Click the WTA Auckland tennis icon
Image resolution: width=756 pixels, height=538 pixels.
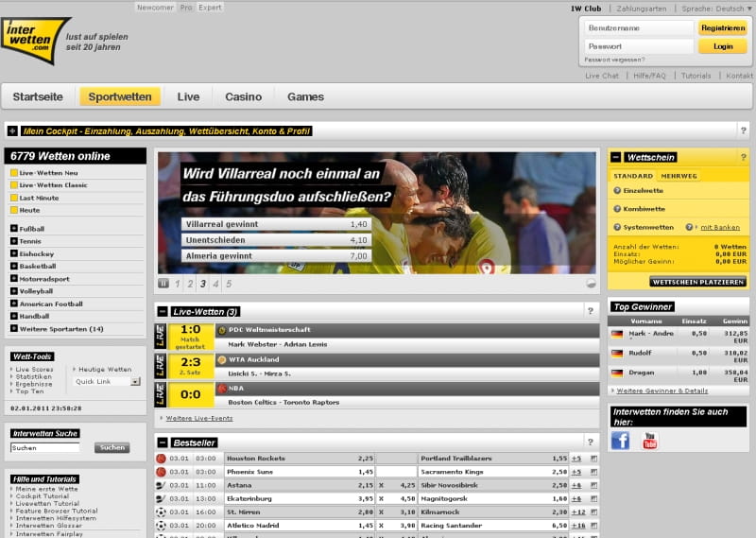click(222, 359)
